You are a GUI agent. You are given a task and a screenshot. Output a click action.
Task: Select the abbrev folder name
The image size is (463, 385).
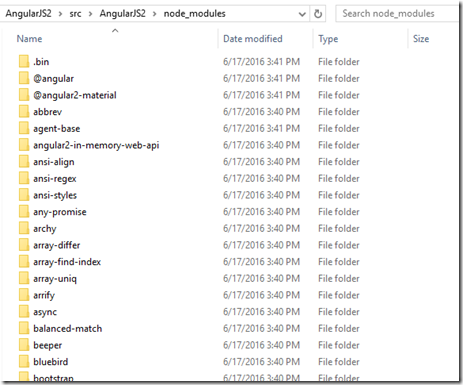(47, 112)
